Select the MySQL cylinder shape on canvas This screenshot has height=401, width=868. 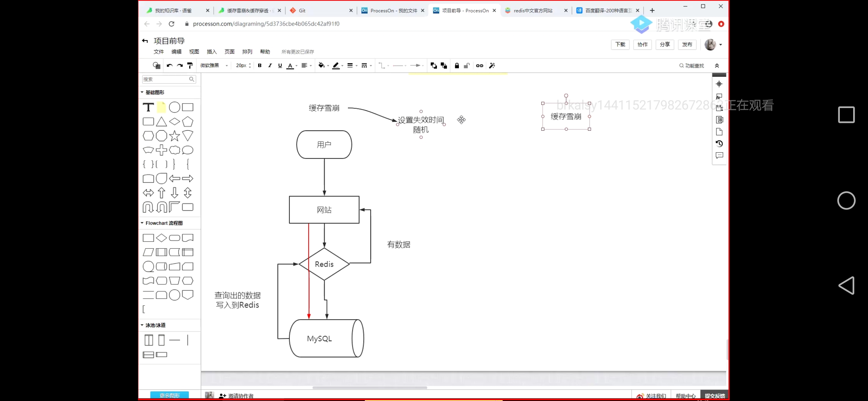pyautogui.click(x=326, y=339)
